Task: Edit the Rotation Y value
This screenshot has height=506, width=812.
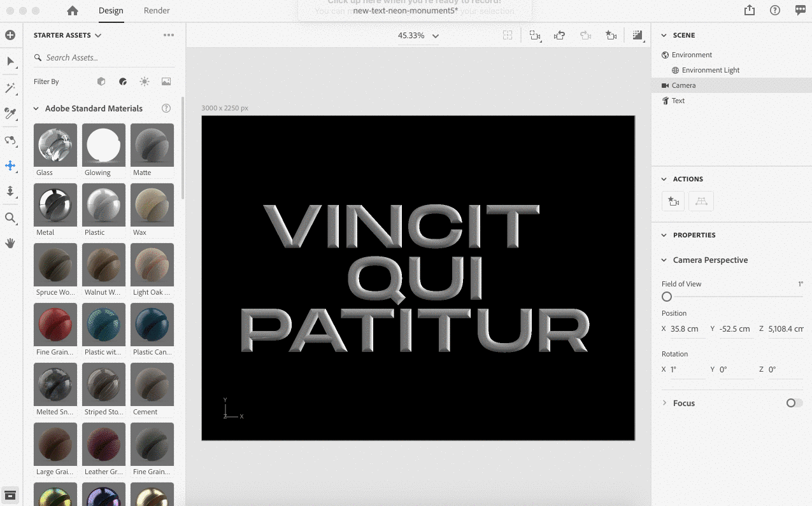Action: point(736,370)
